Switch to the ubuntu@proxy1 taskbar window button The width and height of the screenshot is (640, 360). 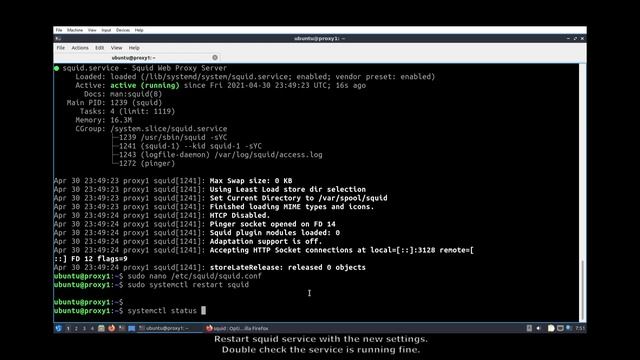pyautogui.click(x=169, y=328)
